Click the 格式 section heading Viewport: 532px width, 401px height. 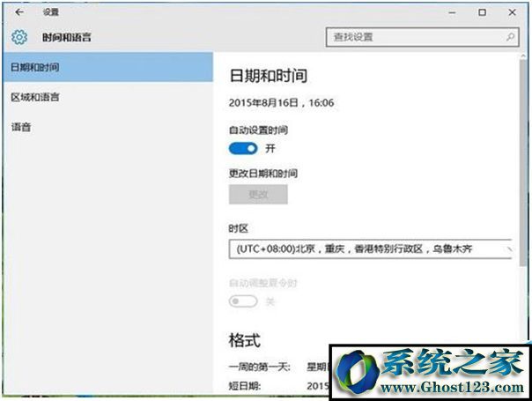click(244, 339)
